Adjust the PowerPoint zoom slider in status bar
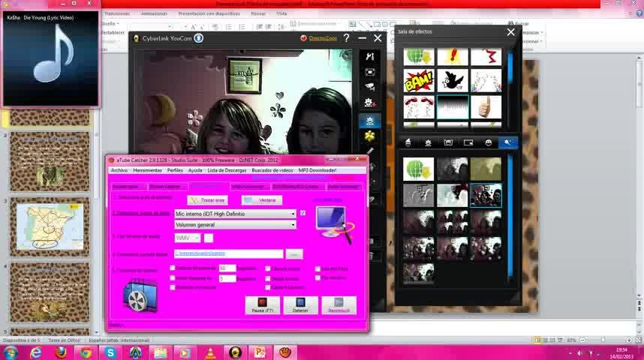This screenshot has height=360, width=644. click(x=603, y=340)
